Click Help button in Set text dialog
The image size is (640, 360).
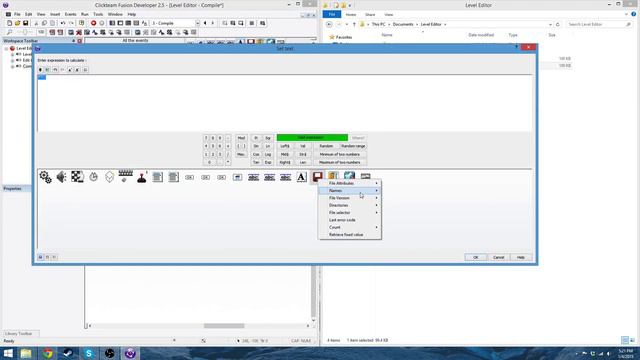click(x=521, y=257)
